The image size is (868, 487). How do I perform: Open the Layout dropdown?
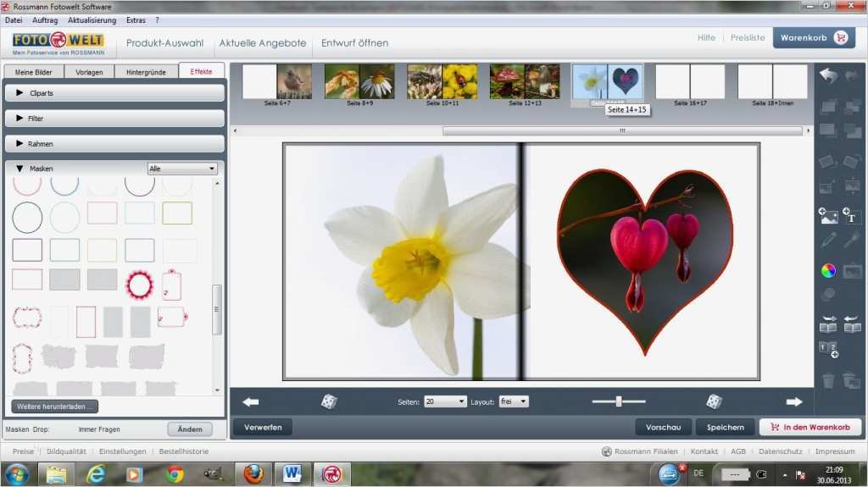(513, 401)
